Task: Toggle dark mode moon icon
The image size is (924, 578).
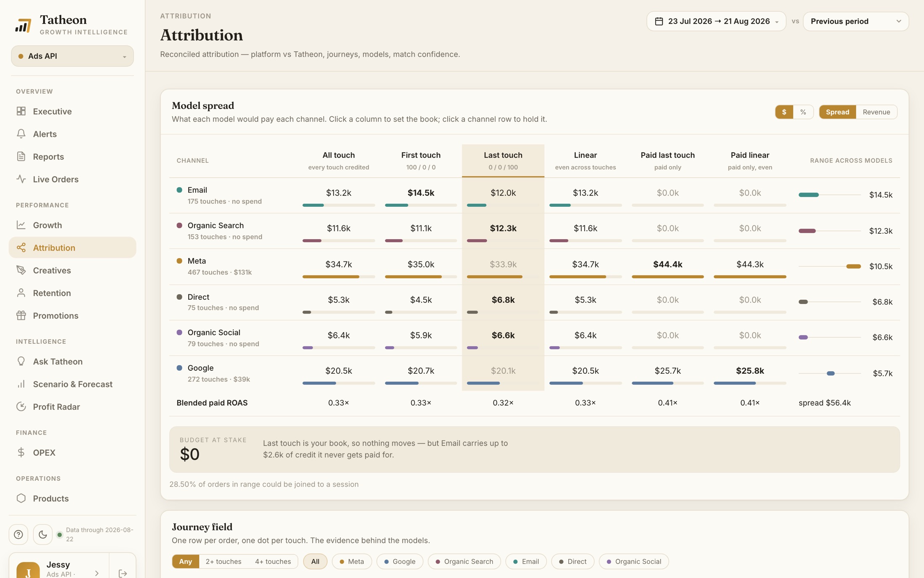Action: [x=43, y=534]
